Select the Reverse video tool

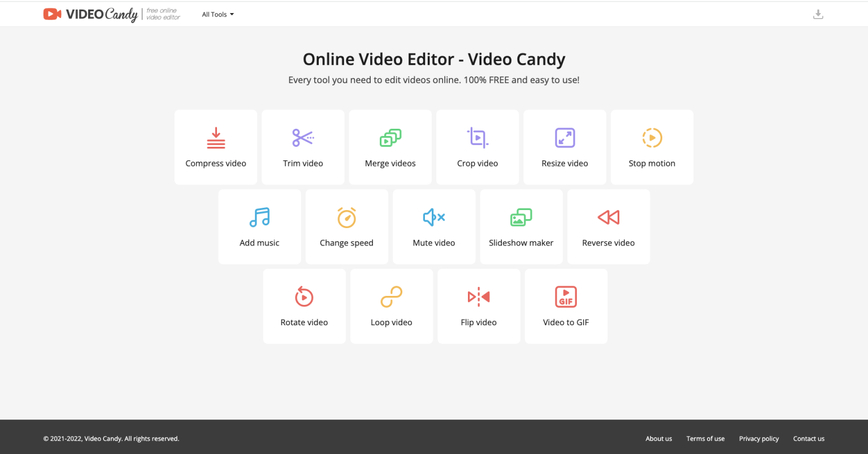pyautogui.click(x=608, y=226)
